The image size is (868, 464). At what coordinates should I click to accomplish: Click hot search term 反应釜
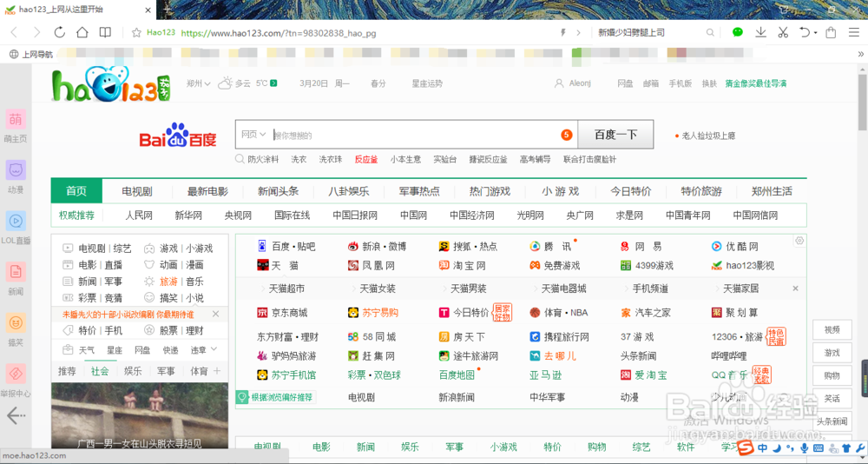[x=366, y=159]
